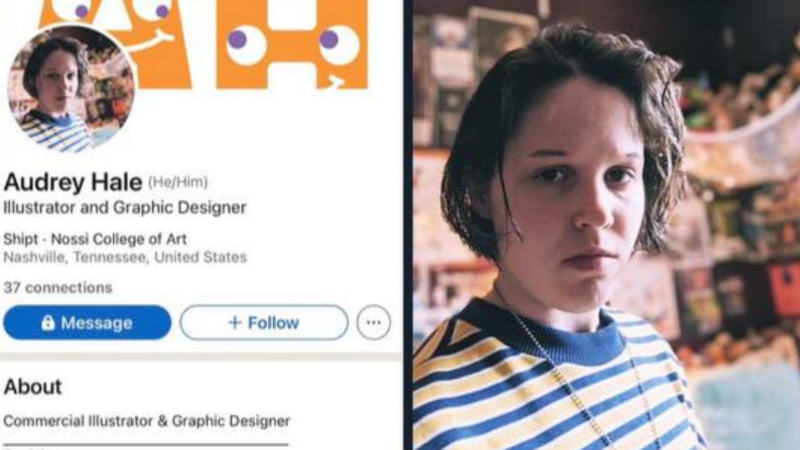Click the About section heading
The height and width of the screenshot is (450, 800).
pos(33,387)
